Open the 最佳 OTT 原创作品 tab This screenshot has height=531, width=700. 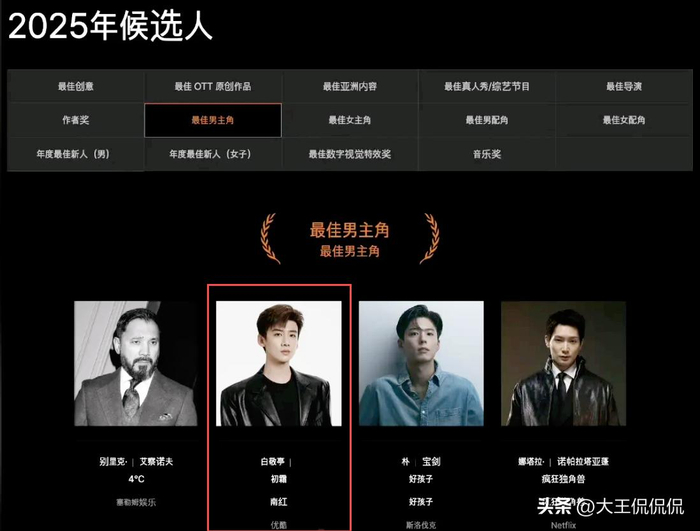pyautogui.click(x=213, y=86)
